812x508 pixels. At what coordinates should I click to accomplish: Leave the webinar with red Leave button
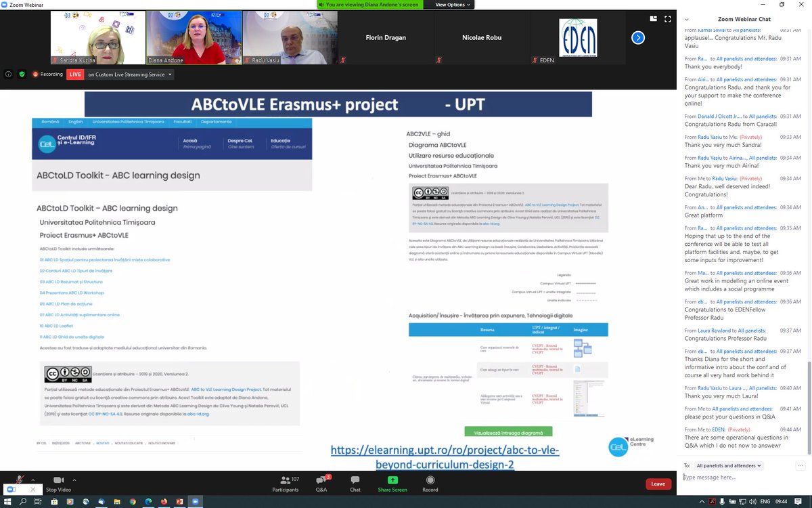click(658, 484)
